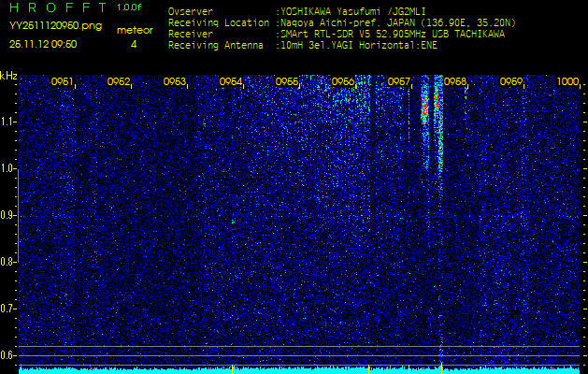Viewport: 588px width, 374px height.
Task: Select the version number 1.0.0f
Action: click(x=129, y=7)
